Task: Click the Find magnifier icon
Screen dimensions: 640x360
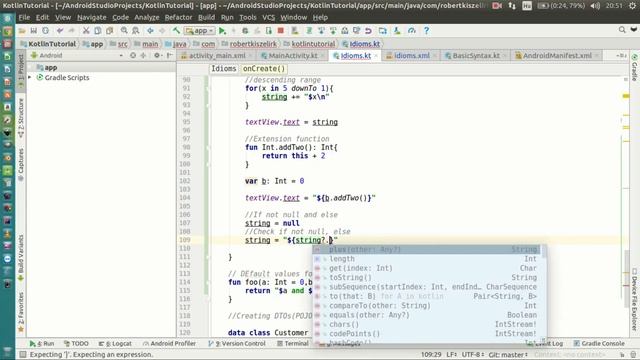Action: (124, 31)
